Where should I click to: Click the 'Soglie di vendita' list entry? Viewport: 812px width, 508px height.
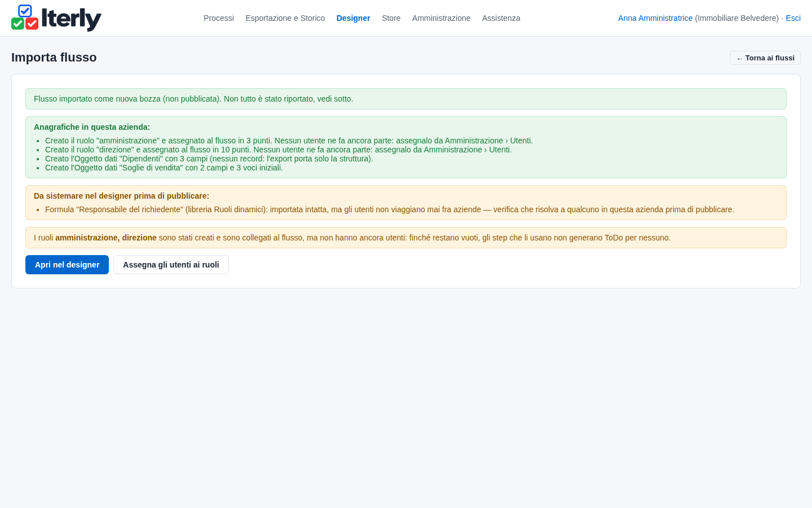point(164,168)
